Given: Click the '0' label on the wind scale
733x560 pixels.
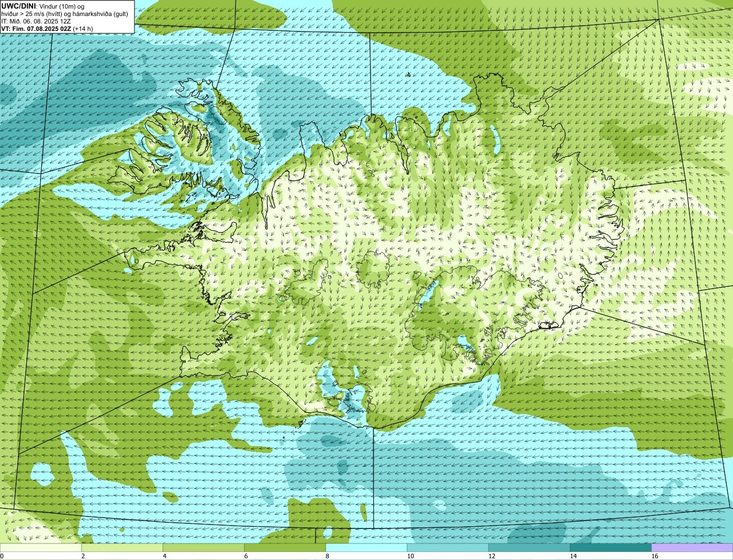Looking at the screenshot, I should (x=2, y=556).
